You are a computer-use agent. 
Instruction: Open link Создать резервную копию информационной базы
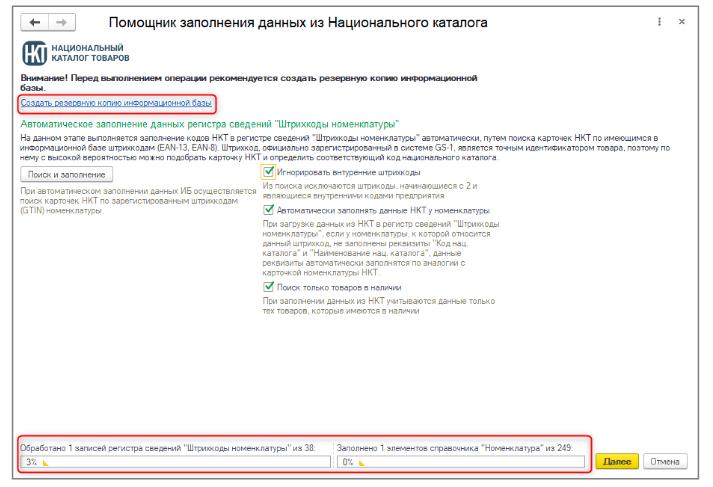[x=116, y=103]
